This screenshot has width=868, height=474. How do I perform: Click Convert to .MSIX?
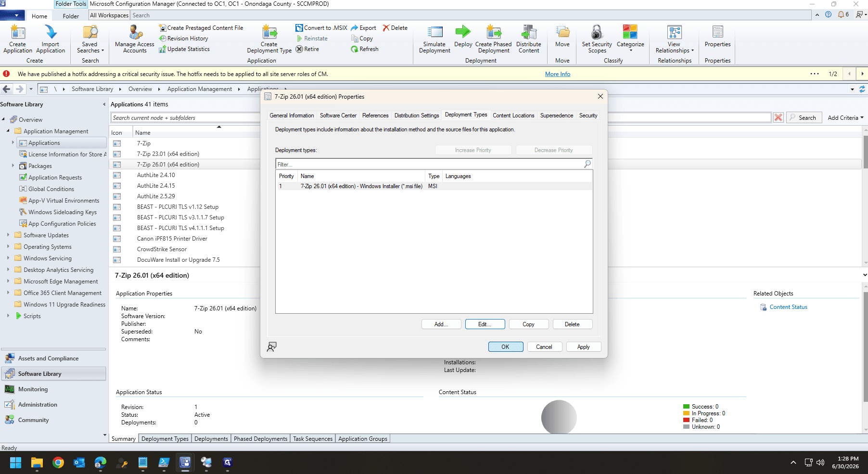[x=321, y=28]
